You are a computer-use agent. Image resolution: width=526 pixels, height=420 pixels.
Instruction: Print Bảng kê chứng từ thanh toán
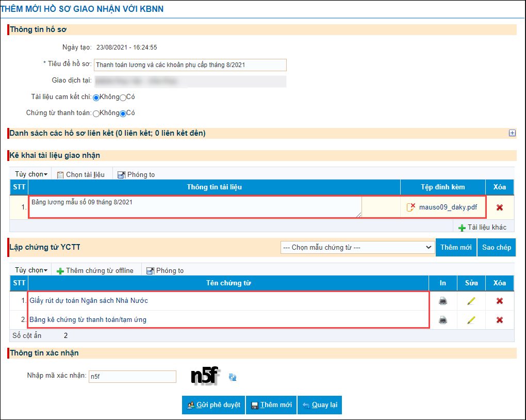coord(443,320)
